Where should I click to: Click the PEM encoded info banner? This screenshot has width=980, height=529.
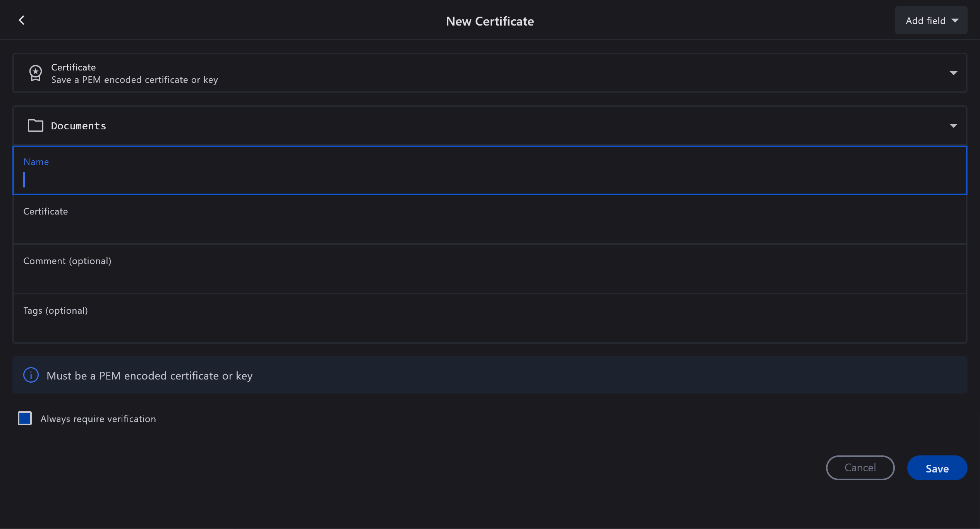(489, 375)
